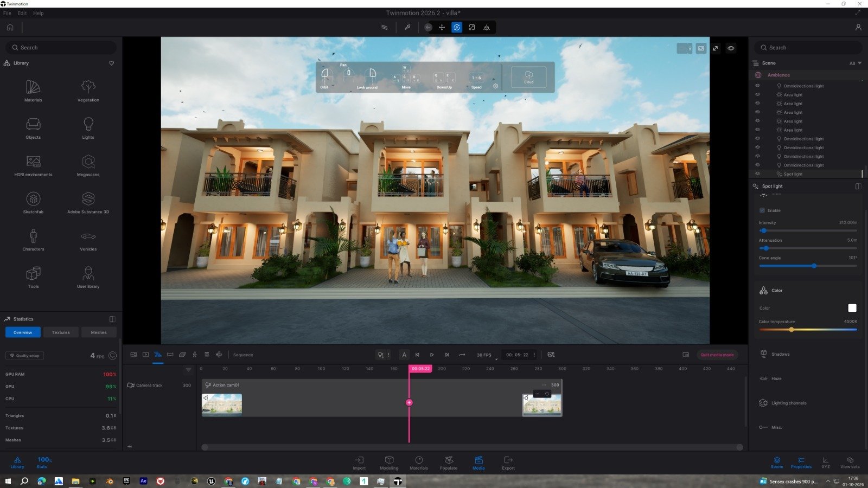
Task: Toggle Spot light visibility eye in Scene
Action: tap(758, 174)
